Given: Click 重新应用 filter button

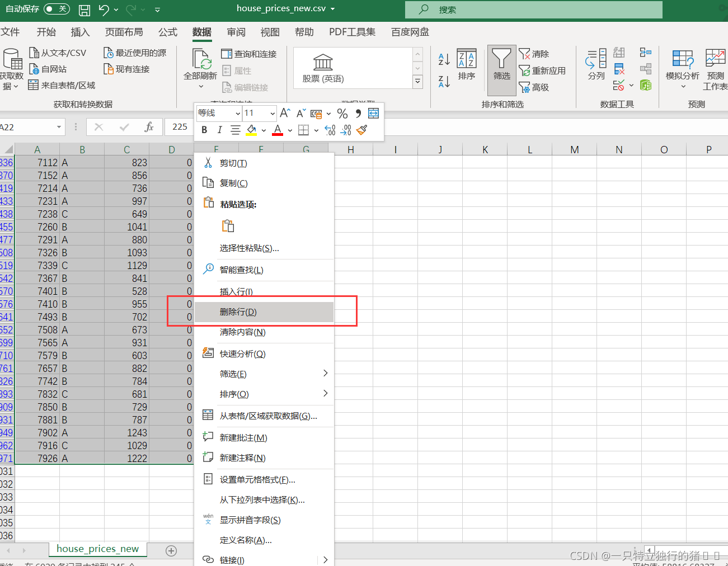Looking at the screenshot, I should pyautogui.click(x=542, y=70).
